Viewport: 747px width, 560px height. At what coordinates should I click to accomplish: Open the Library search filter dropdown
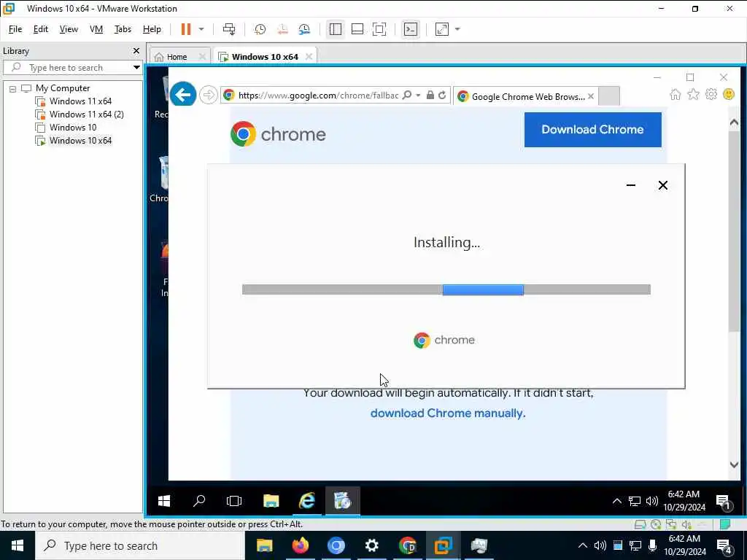(136, 68)
